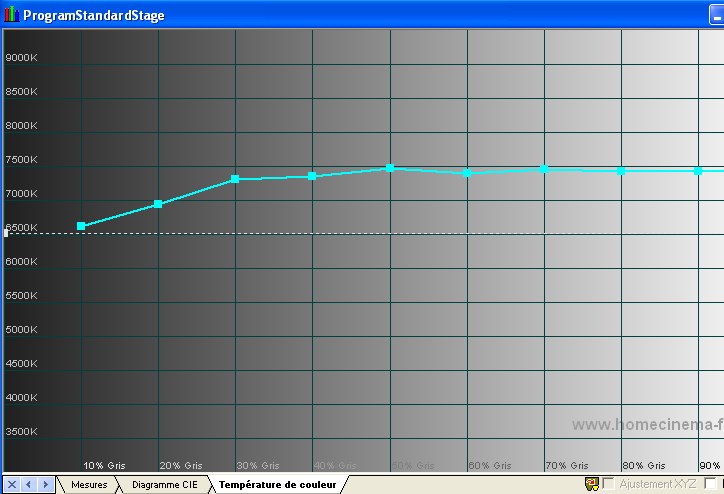Select the 10% Gris data point
The image size is (724, 494).
point(81,226)
